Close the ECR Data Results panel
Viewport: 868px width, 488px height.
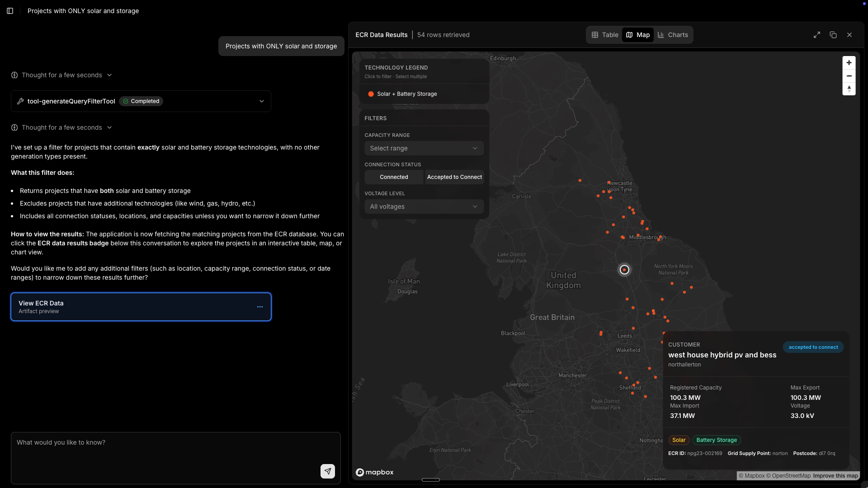coord(849,35)
